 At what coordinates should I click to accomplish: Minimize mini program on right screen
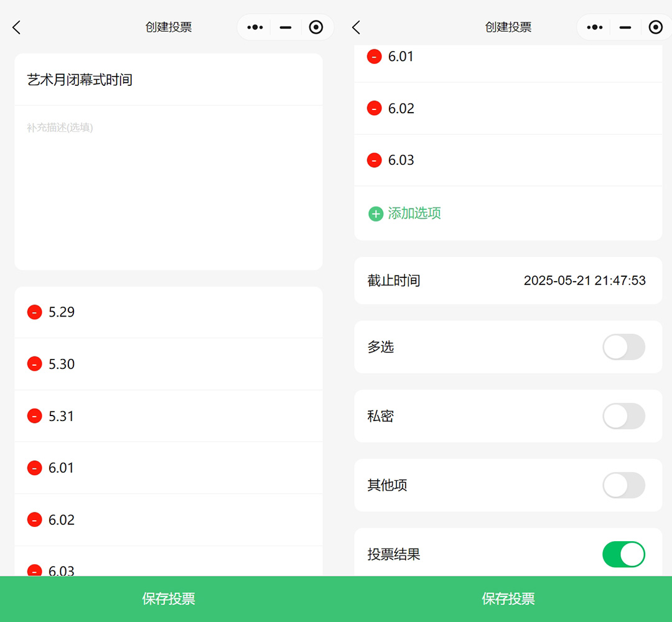coord(625,27)
